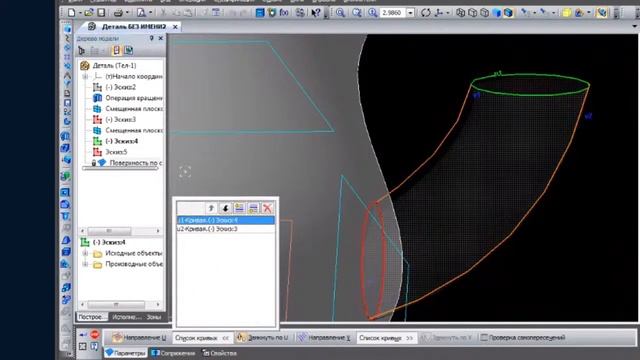
Task: Select Эскиз:3 in model tree
Action: tap(120, 120)
